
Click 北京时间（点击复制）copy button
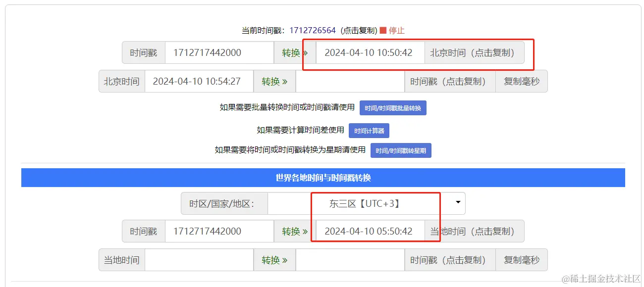click(x=474, y=52)
